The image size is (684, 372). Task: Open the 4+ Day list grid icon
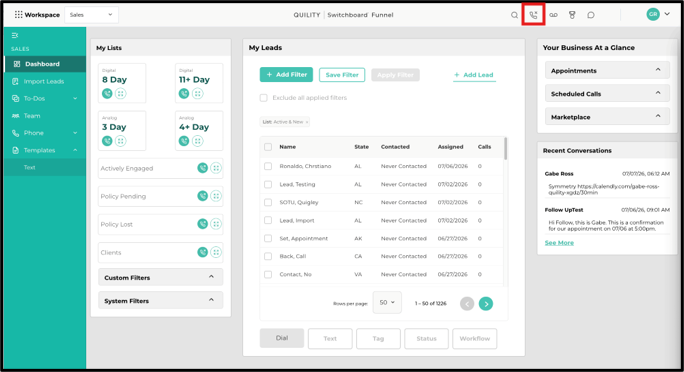(x=198, y=141)
